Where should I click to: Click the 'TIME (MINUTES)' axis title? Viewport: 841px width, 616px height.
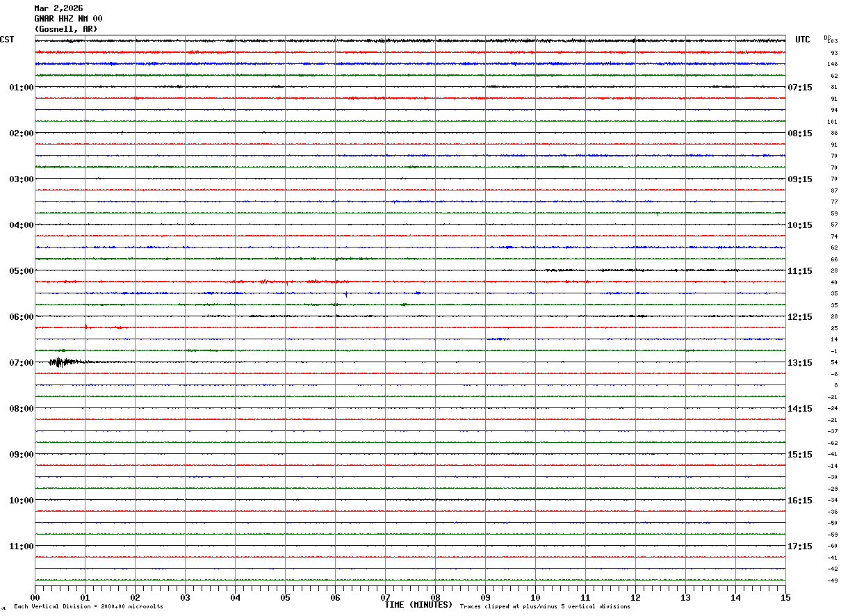point(418,605)
